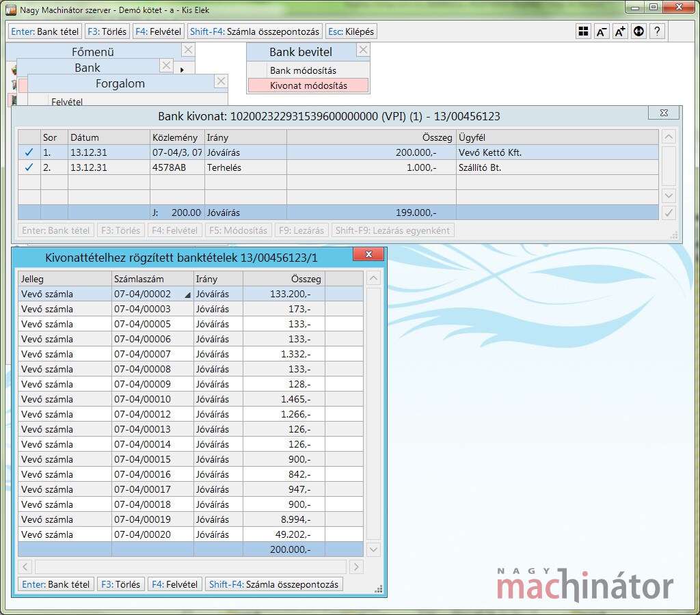Increase font size with the A+ icon
The image size is (700, 615).
620,31
